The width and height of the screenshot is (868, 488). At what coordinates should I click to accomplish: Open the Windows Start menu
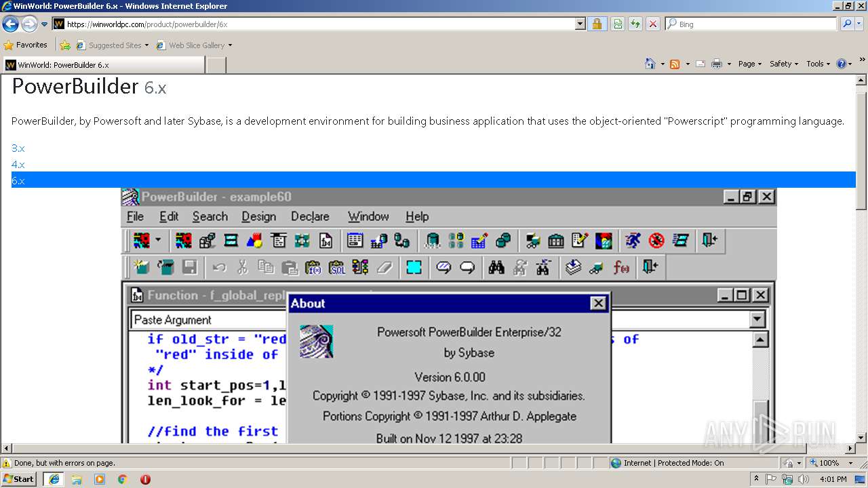point(18,479)
